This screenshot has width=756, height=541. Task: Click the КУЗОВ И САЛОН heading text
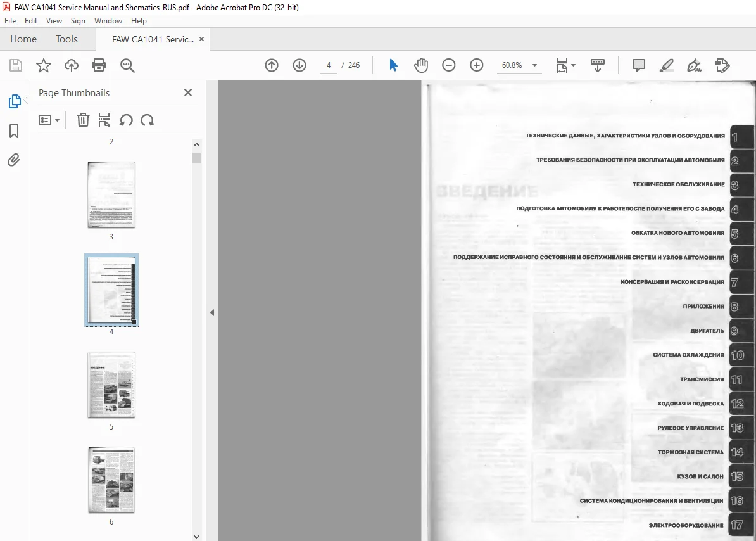(700, 476)
